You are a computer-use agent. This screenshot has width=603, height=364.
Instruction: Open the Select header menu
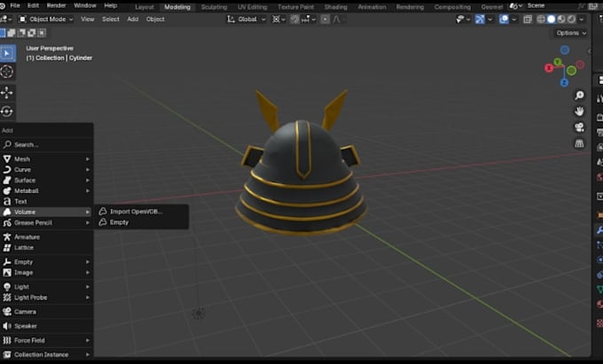(110, 19)
